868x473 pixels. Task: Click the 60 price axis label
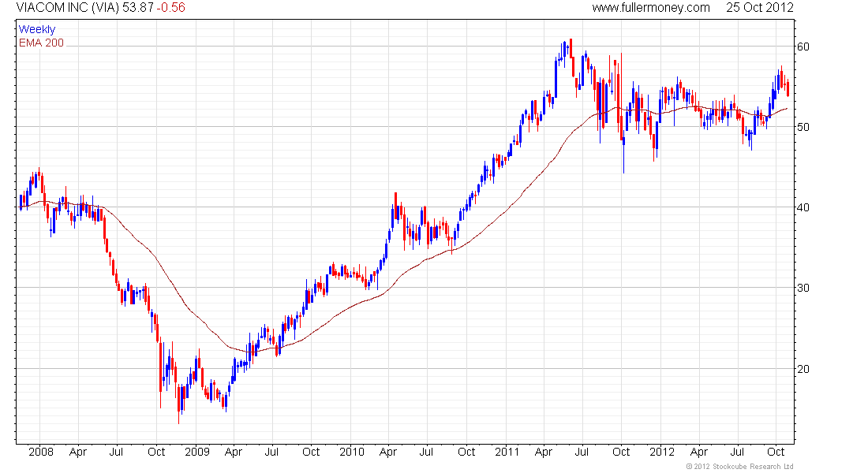803,47
